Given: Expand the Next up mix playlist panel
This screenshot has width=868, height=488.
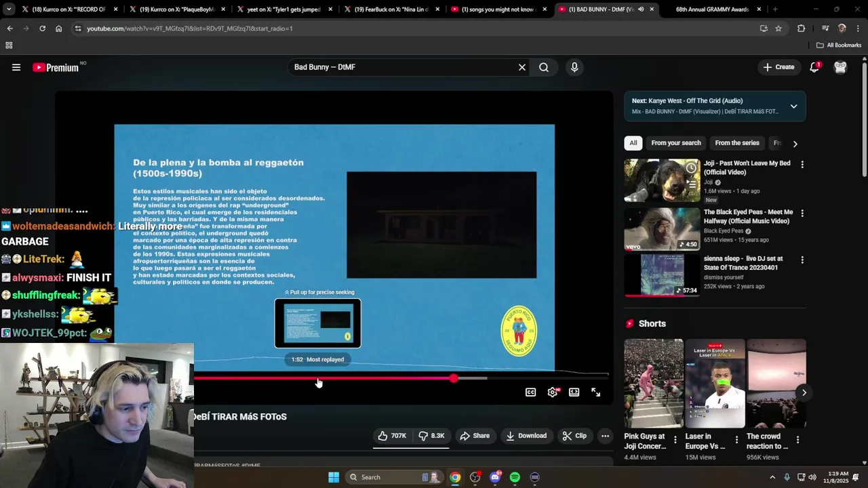Looking at the screenshot, I should pos(793,106).
